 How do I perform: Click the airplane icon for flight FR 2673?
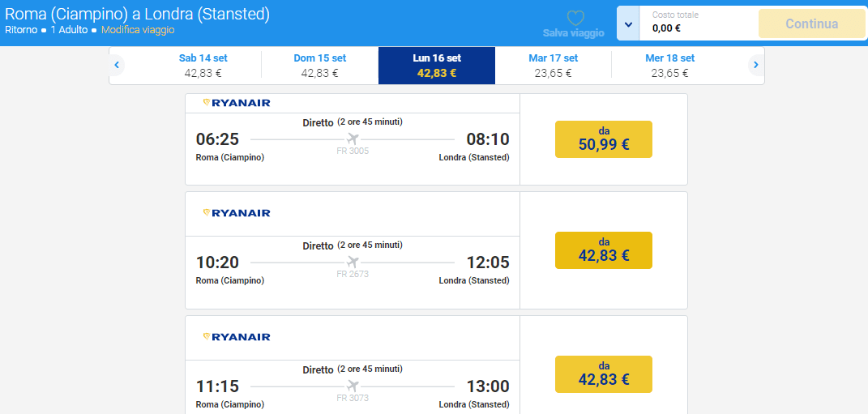353,262
